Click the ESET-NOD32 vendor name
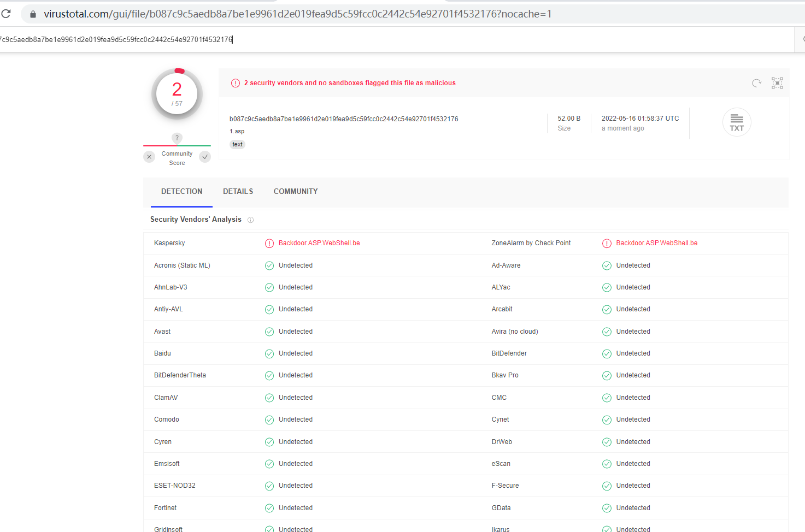Screen dimensions: 805x532 point(175,486)
